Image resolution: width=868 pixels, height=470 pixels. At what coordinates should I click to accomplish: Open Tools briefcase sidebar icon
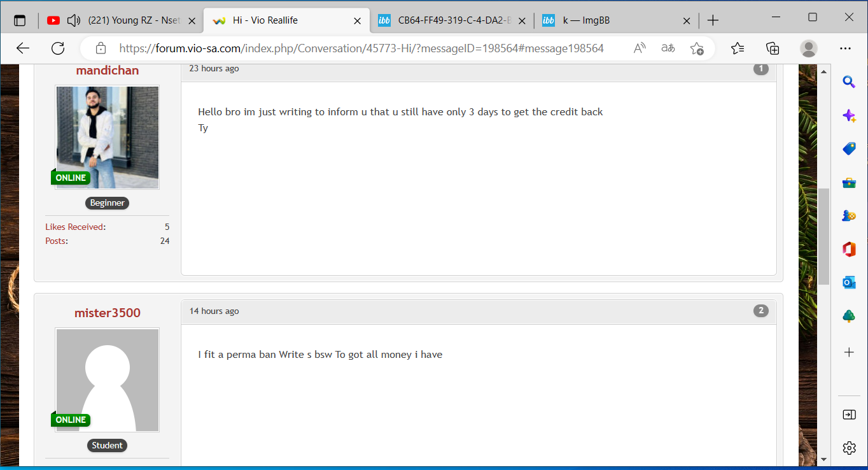[x=849, y=183]
